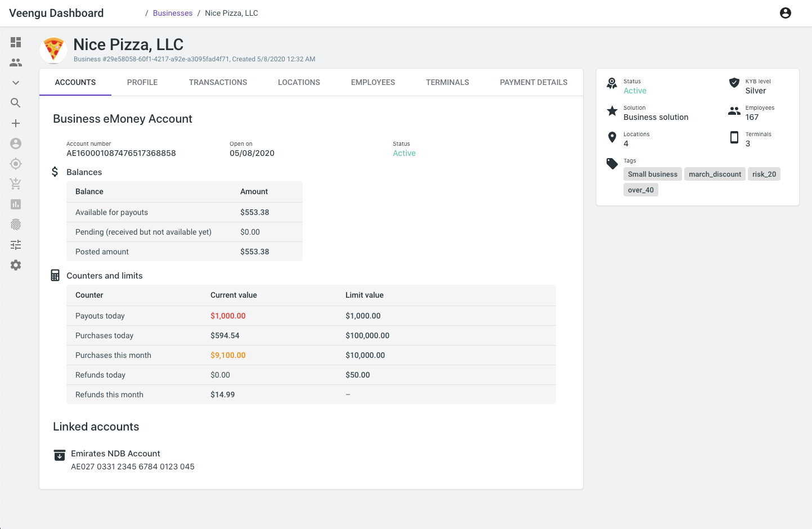Open the PAYMENT DETAILS tab

[x=533, y=82]
